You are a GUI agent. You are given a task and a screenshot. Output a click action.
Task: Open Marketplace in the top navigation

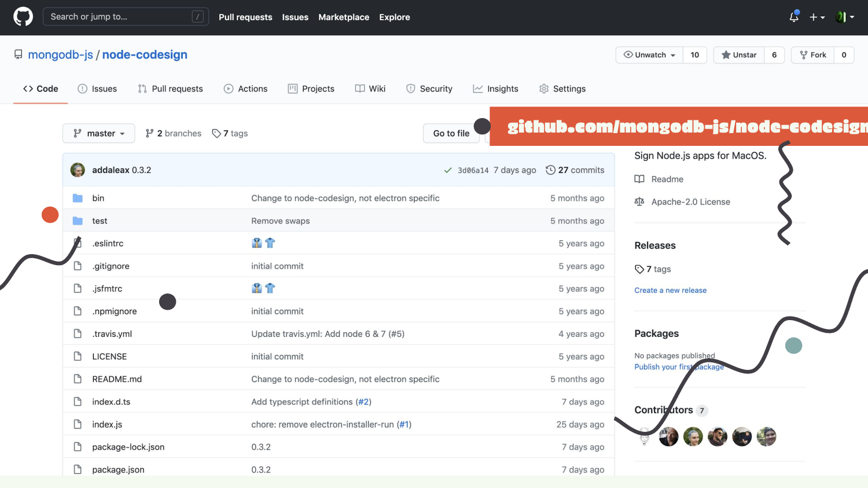pyautogui.click(x=344, y=17)
